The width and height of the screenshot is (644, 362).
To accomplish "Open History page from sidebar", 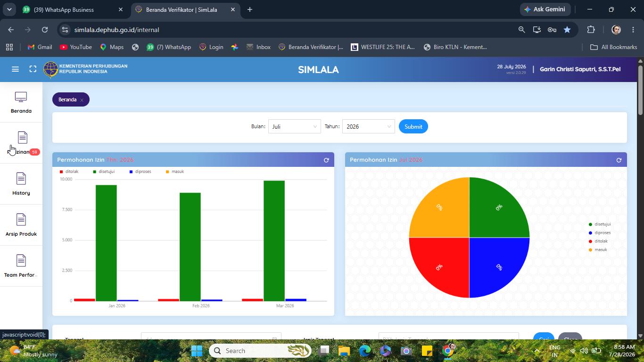I will click(21, 184).
